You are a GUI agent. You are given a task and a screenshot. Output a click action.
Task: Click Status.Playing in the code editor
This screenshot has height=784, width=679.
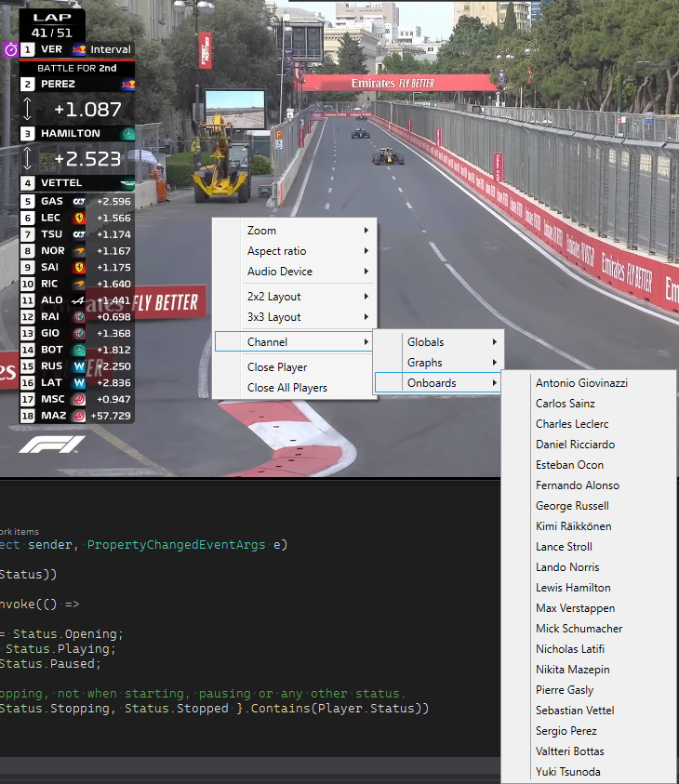coord(59,649)
